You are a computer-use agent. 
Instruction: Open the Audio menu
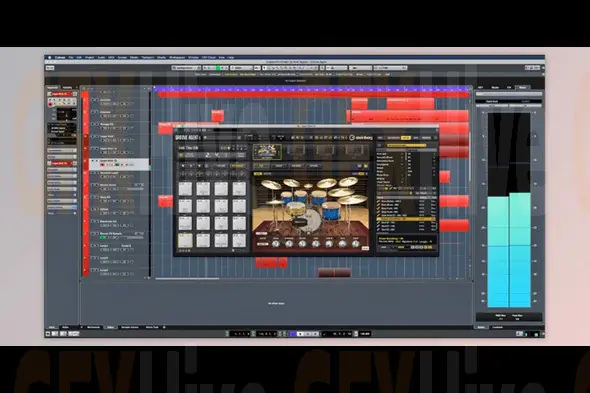pyautogui.click(x=101, y=58)
